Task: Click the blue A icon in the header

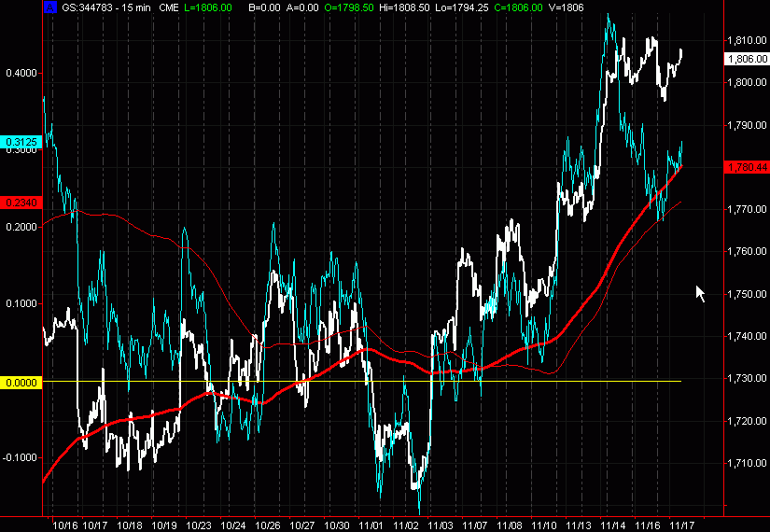Action: coord(50,7)
